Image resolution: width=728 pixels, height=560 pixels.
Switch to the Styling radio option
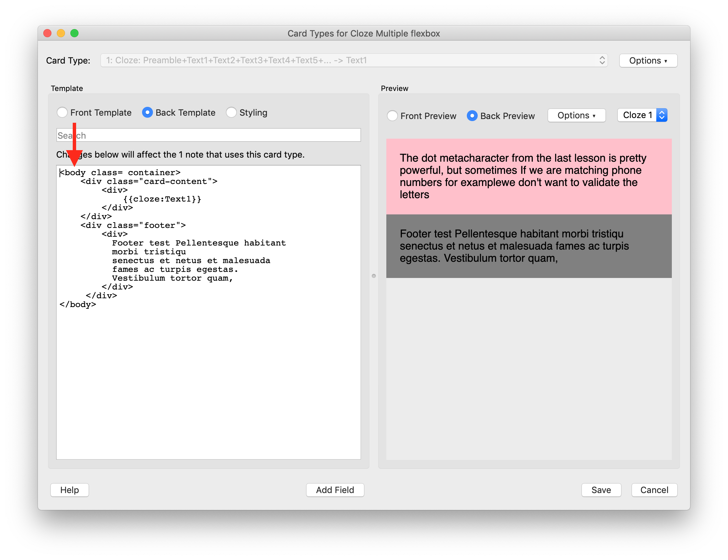231,112
